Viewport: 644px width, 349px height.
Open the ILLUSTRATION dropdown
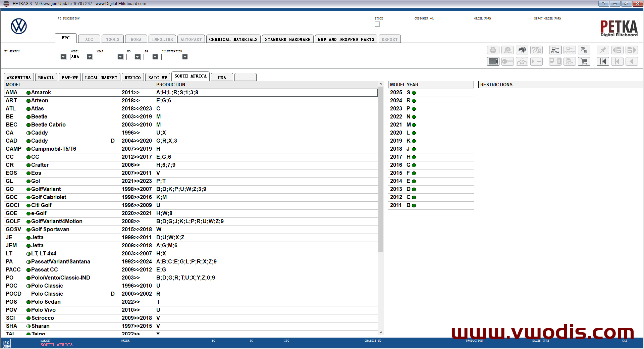(x=185, y=57)
